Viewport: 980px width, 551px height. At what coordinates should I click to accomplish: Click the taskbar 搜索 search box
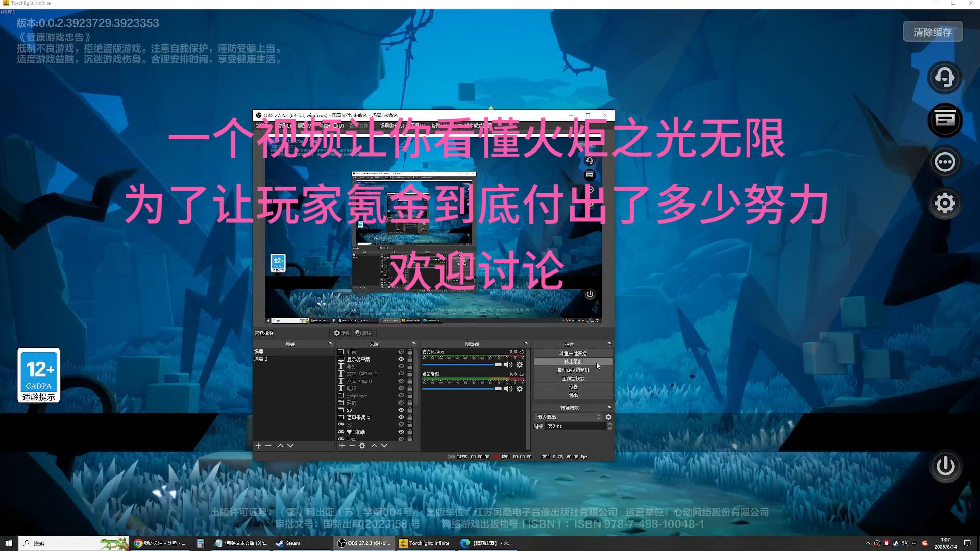(x=73, y=543)
